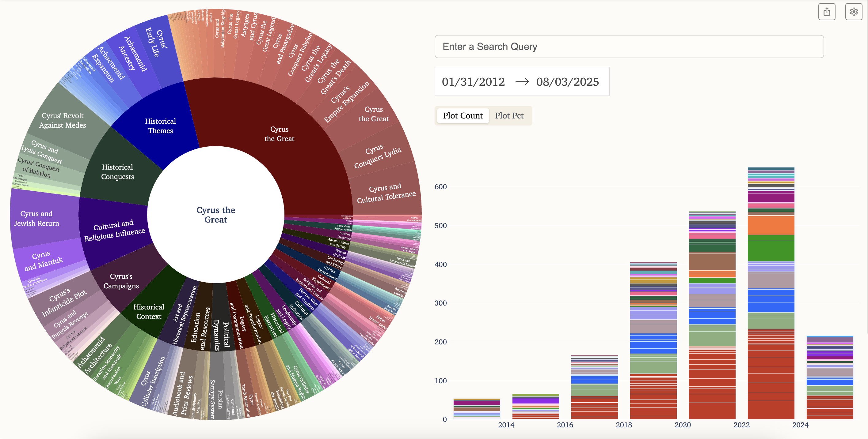Click the Cyrus's Campaigns segment
This screenshot has height=439, width=868.
121,281
